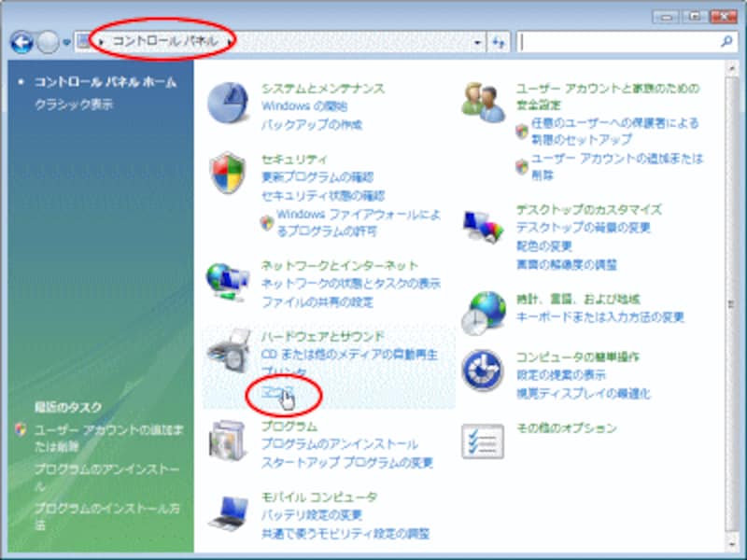The height and width of the screenshot is (560, 747).
Task: Open the ネットワークとインターネット globe icon
Action: 228,282
